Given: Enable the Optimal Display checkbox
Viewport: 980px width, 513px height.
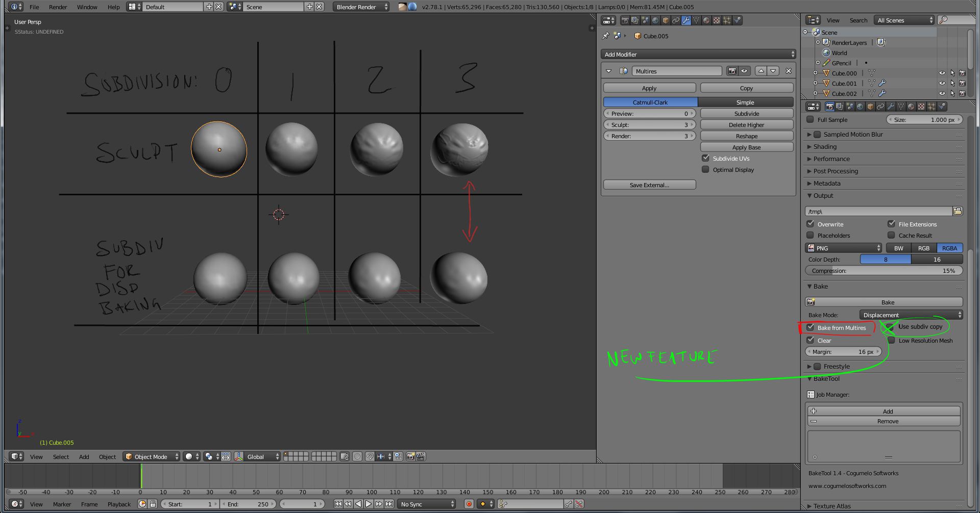Looking at the screenshot, I should [x=705, y=169].
